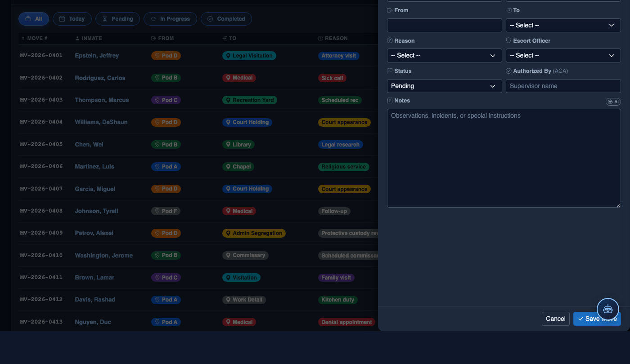This screenshot has height=364, width=630.
Task: Open move MV-2026-0413
Action: coord(41,322)
